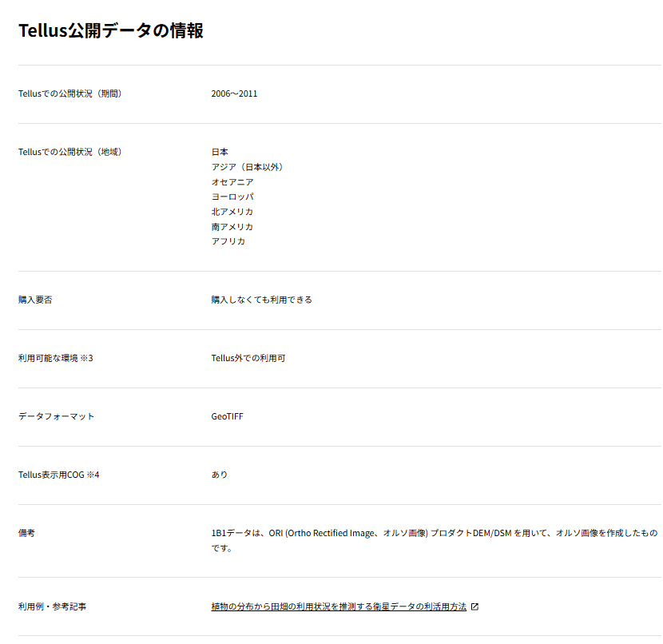Image resolution: width=663 pixels, height=644 pixels.
Task: Click the Tellus表示用COG ※4 label
Action: point(58,475)
